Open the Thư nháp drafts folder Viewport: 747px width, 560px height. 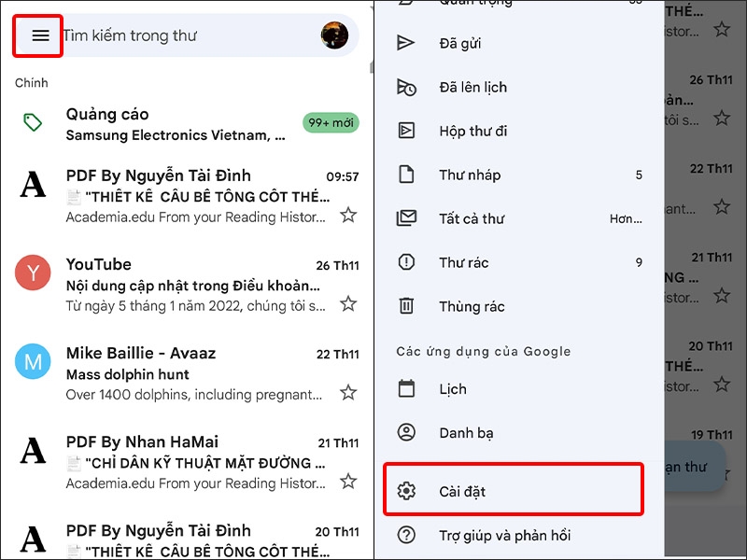pyautogui.click(x=472, y=175)
